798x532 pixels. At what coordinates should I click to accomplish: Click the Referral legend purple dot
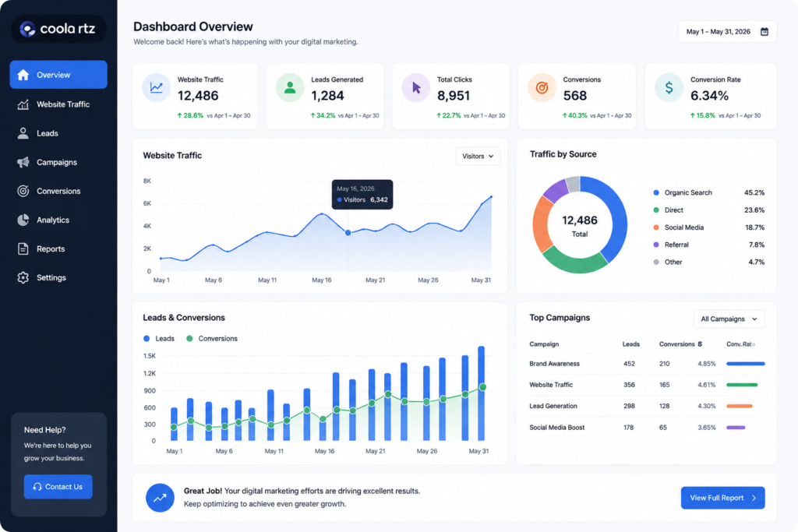pos(656,245)
